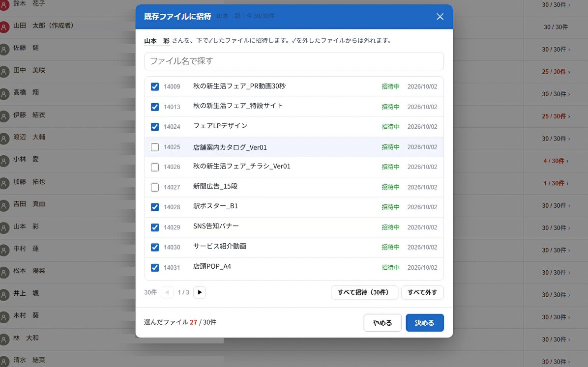588x367 pixels.
Task: Uncheck file 14009 秋の新生活フェア_PR動画30秒
Action: (155, 86)
